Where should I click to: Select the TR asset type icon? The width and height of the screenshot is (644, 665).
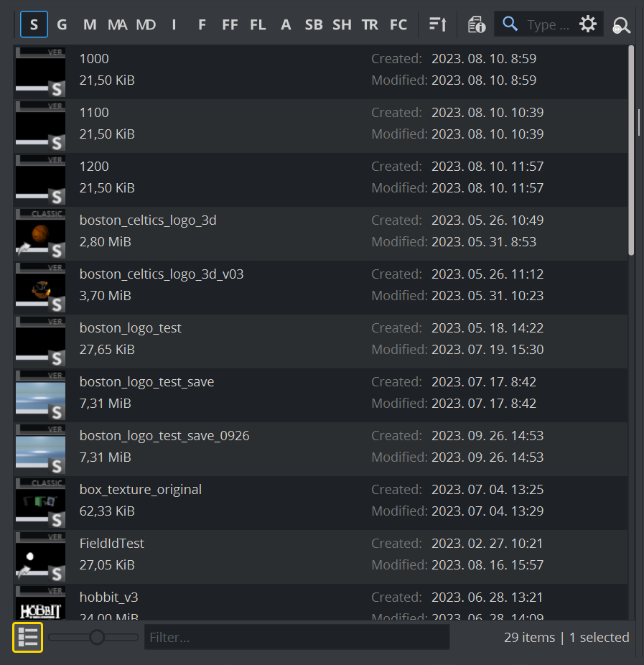pyautogui.click(x=370, y=25)
